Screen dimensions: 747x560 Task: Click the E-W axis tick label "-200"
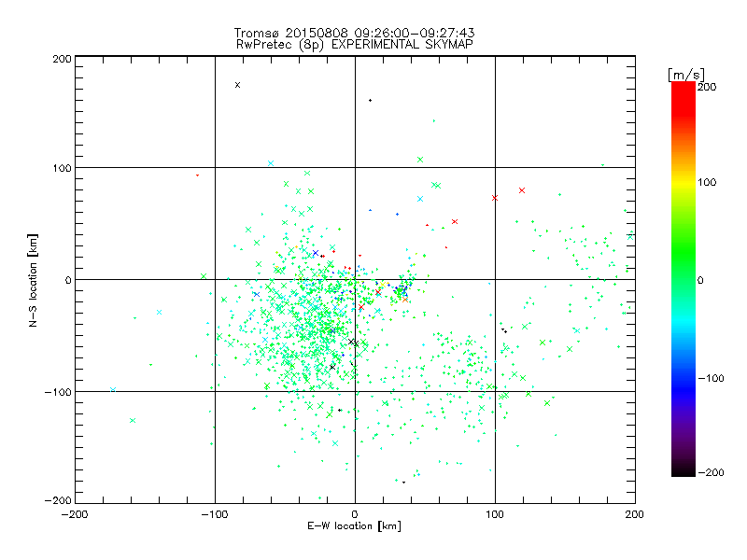[75, 514]
